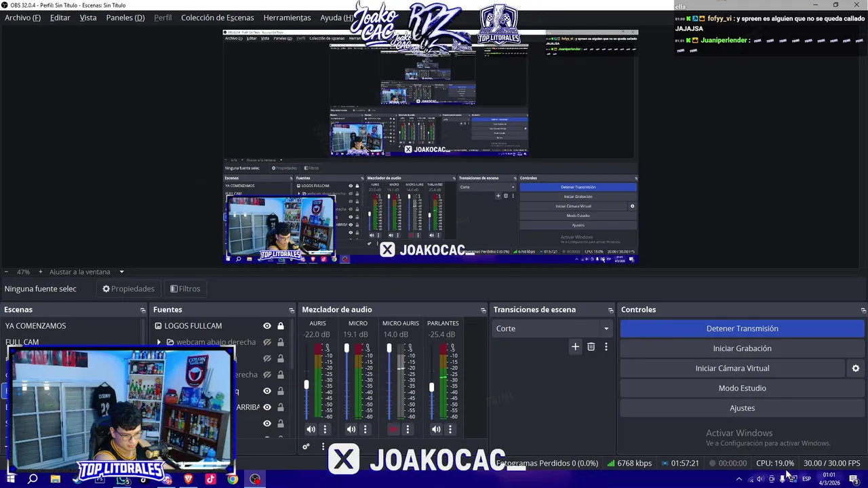Image resolution: width=868 pixels, height=488 pixels.
Task: Open the Paneles menu
Action: pos(125,18)
